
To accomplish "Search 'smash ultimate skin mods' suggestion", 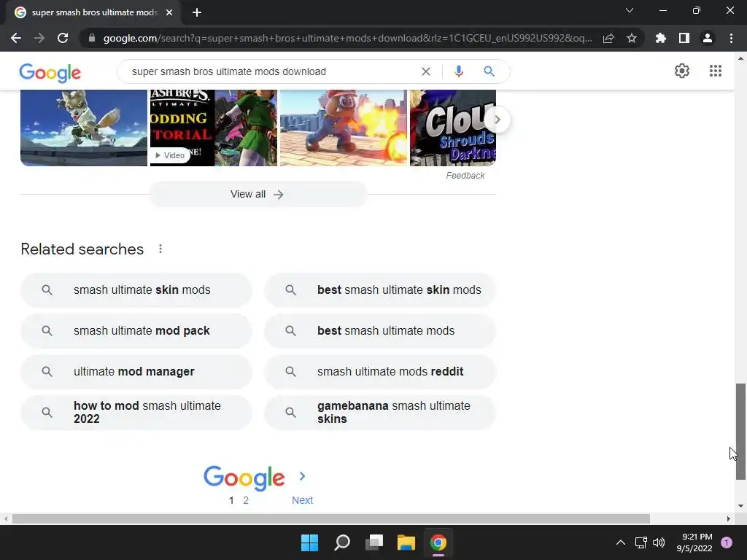I will (136, 290).
